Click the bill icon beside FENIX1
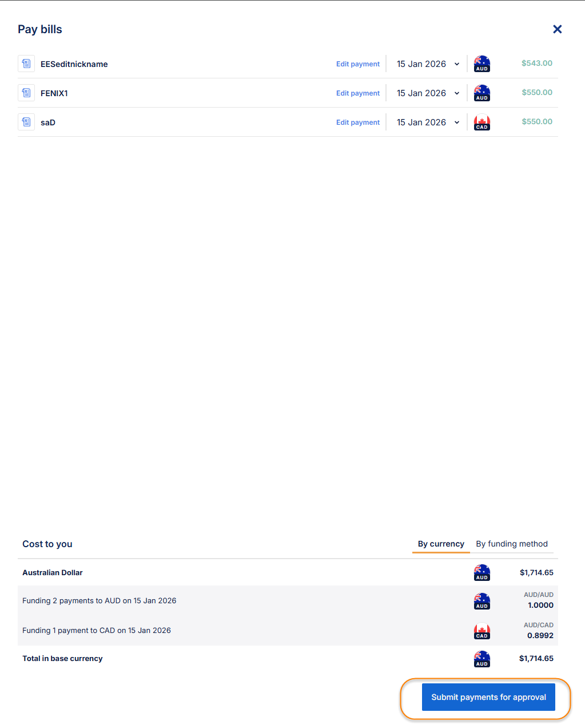 point(26,93)
